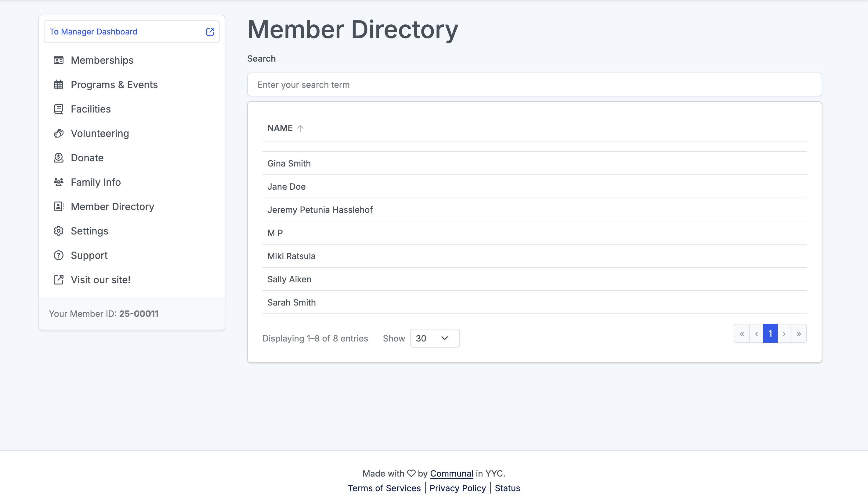Click the Facilities building icon
Image resolution: width=868 pixels, height=497 pixels.
click(x=58, y=109)
